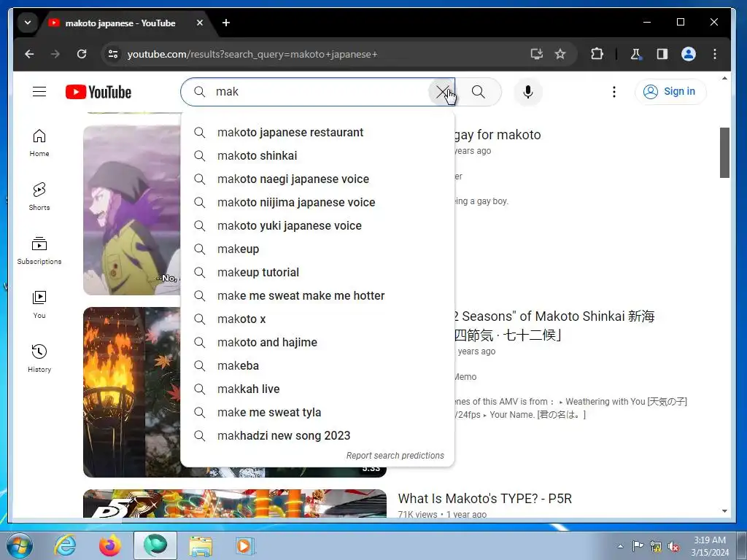Bookmark this page with the star
747x560 pixels.
(560, 54)
